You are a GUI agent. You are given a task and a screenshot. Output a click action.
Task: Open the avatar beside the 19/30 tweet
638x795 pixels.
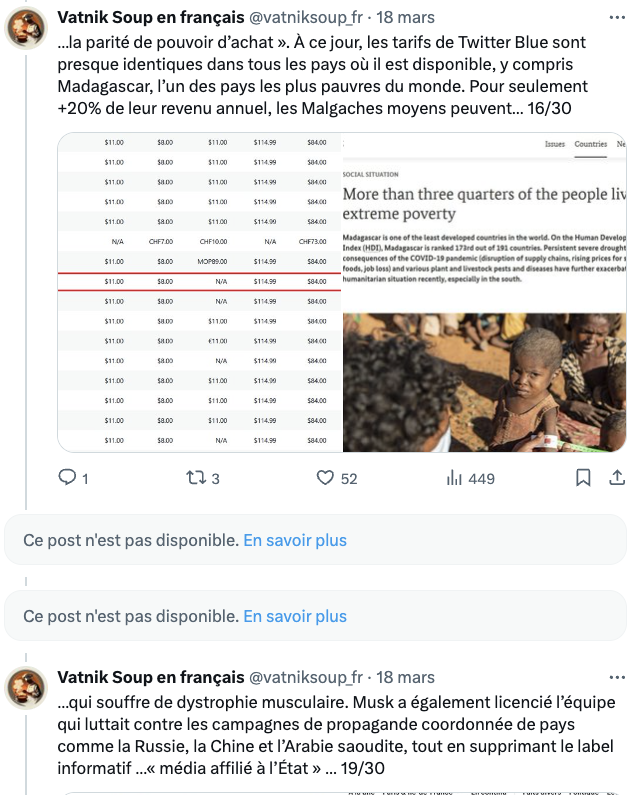[x=27, y=688]
